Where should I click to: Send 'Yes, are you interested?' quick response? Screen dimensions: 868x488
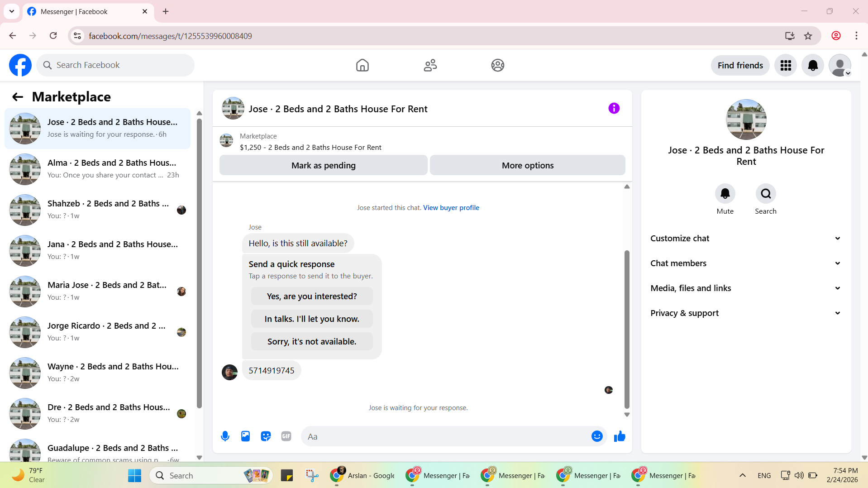(x=312, y=297)
